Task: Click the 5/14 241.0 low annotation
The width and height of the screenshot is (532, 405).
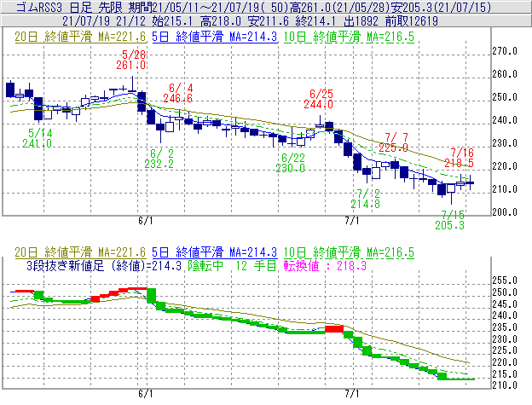Action: 37,138
